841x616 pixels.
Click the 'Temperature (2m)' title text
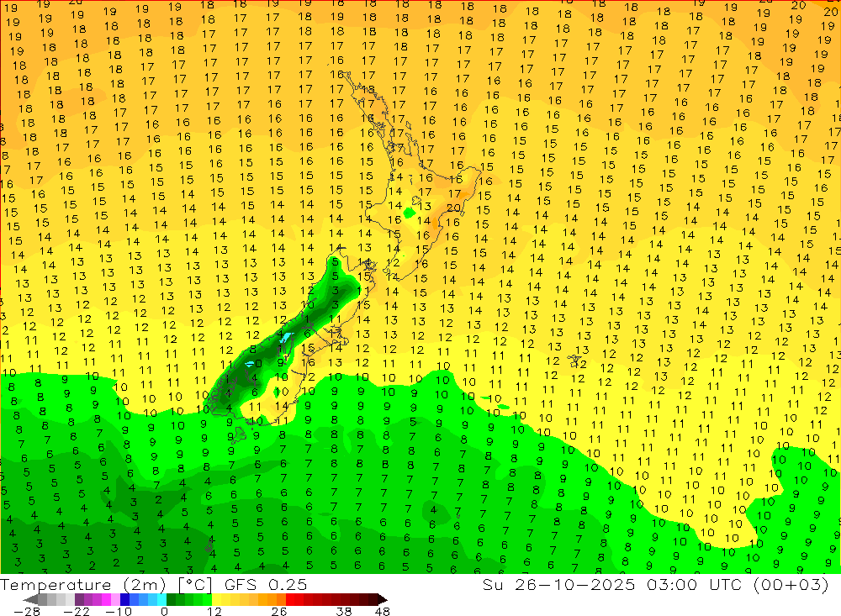(x=82, y=585)
